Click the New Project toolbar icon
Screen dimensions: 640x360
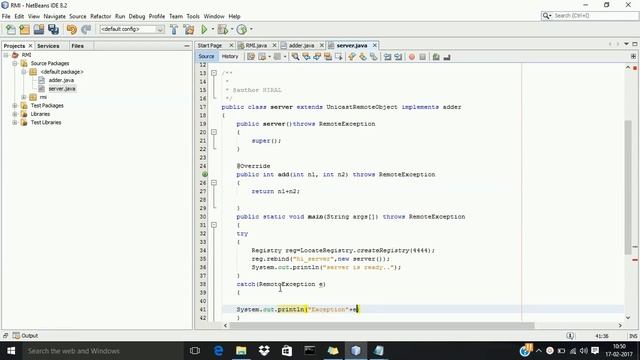click(24, 29)
